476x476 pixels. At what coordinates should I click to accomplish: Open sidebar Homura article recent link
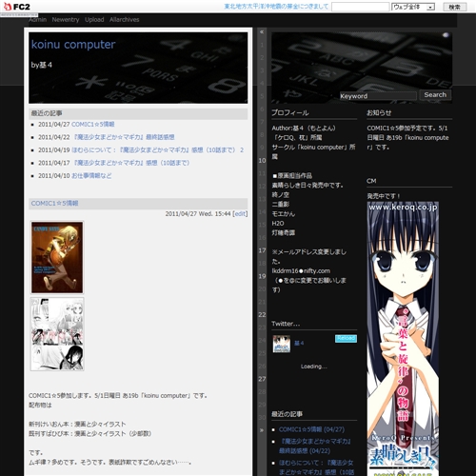316,467
